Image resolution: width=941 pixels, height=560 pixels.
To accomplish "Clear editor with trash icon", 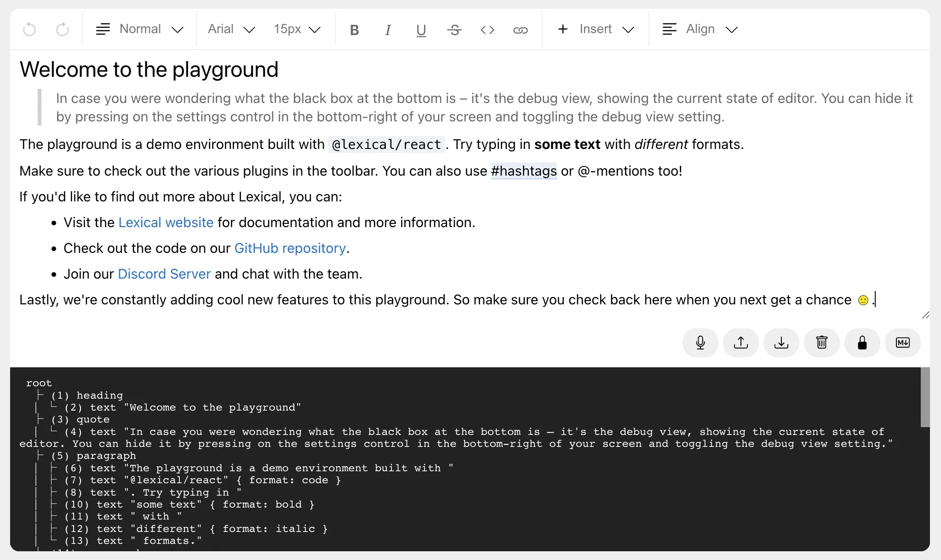I will [821, 343].
